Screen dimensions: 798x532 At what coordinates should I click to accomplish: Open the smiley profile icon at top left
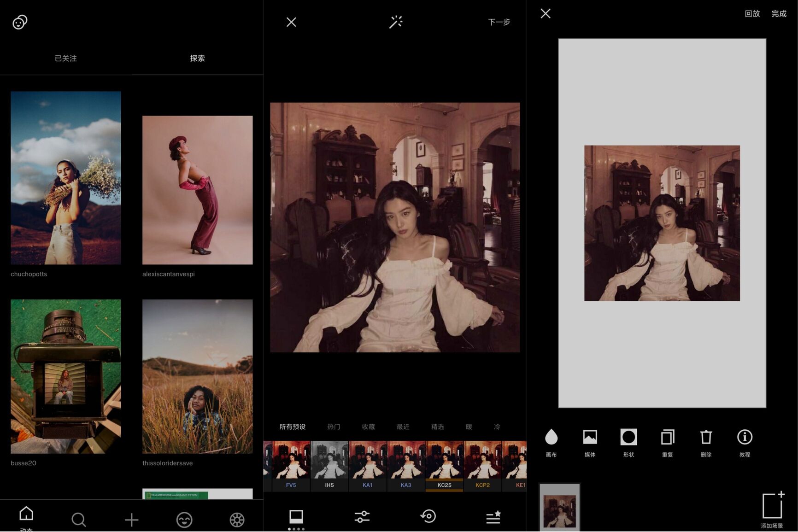(20, 22)
